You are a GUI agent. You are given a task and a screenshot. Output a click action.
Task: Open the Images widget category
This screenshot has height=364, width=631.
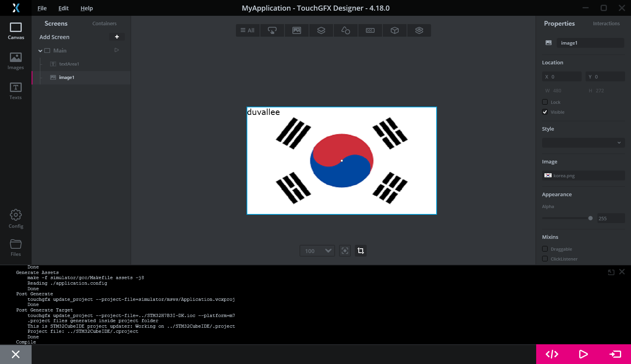coord(297,30)
